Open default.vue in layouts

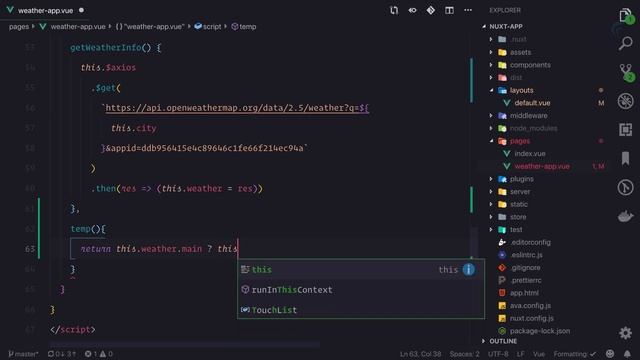(x=532, y=103)
